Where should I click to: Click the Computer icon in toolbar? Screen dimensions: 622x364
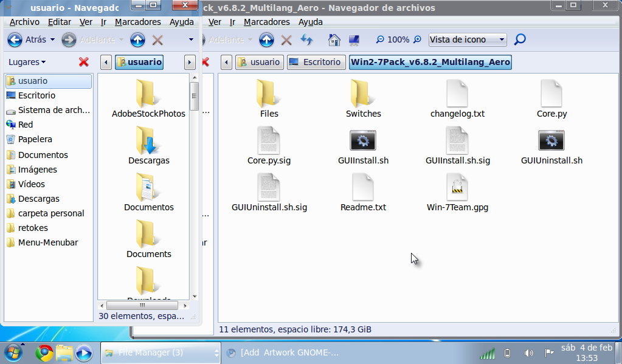coord(354,39)
